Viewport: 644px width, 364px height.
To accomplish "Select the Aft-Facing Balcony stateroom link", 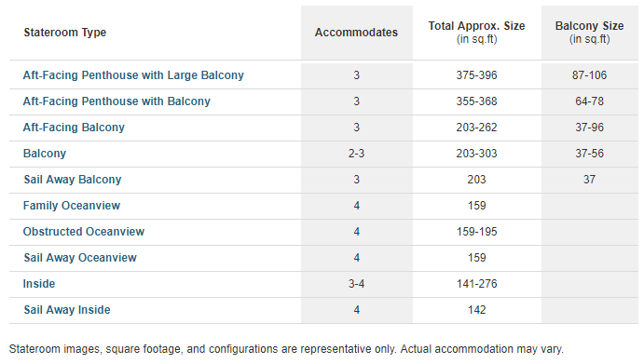I will (x=74, y=128).
